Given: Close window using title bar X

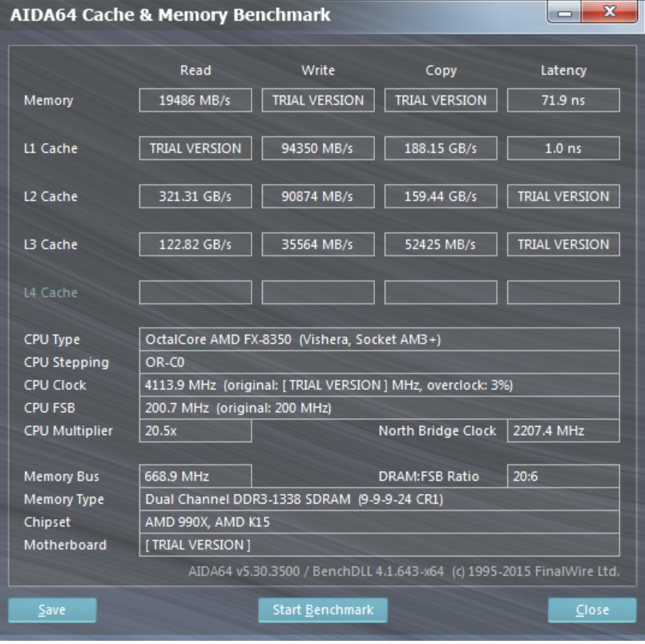Looking at the screenshot, I should coord(610,11).
